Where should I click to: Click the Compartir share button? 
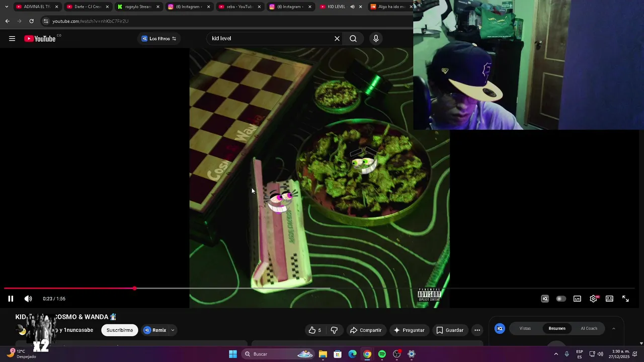366,330
